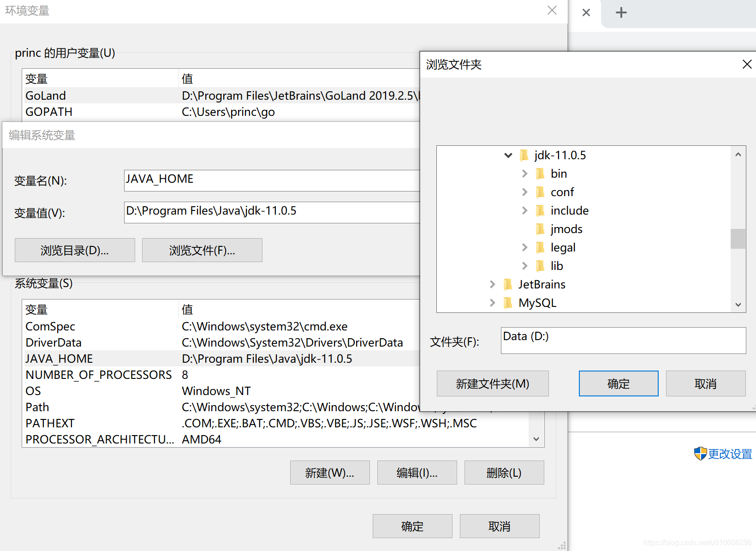Select the GoLand user variable row
Screen dimensions: 756x551
[221, 96]
